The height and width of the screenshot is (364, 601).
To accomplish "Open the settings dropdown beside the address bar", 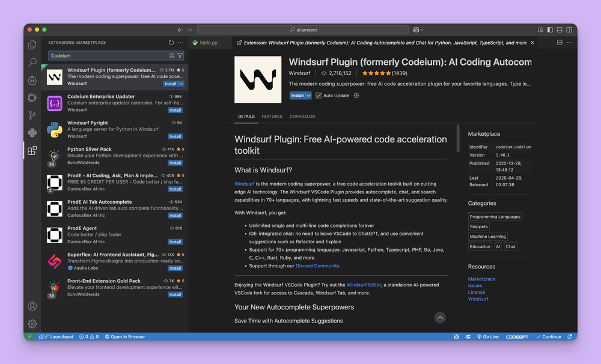I will click(x=417, y=29).
